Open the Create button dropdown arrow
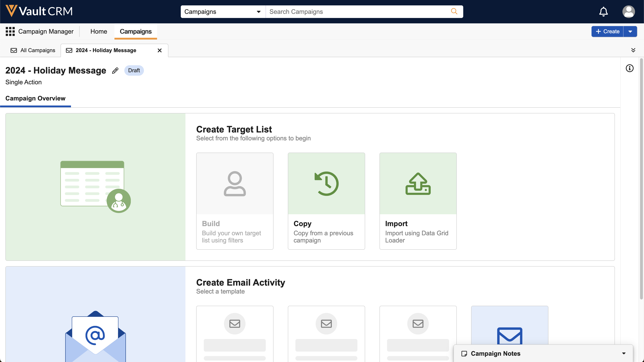 pyautogui.click(x=630, y=31)
